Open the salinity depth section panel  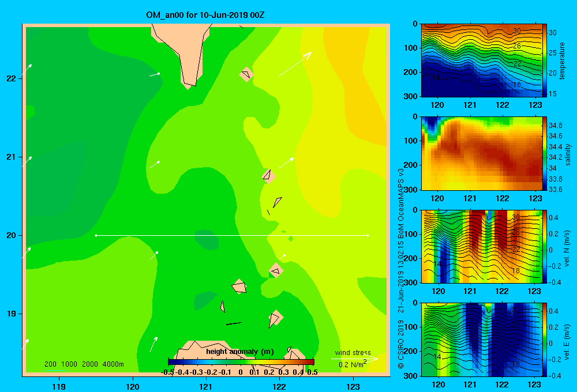click(481, 153)
